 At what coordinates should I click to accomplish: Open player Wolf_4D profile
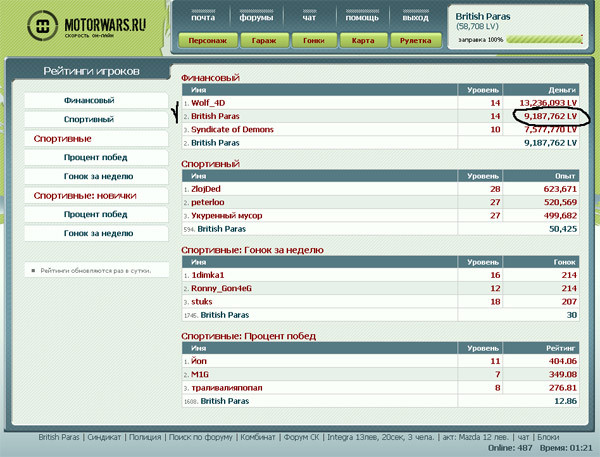[208, 103]
